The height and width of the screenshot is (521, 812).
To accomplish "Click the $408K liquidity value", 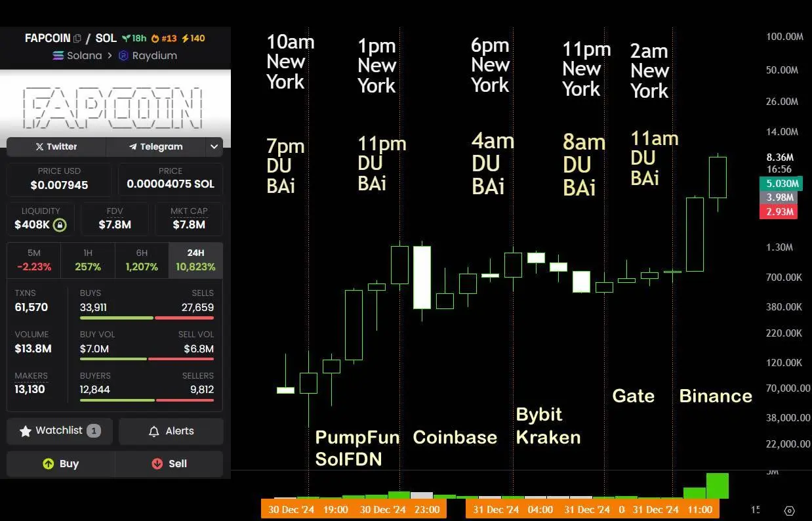I will [33, 225].
